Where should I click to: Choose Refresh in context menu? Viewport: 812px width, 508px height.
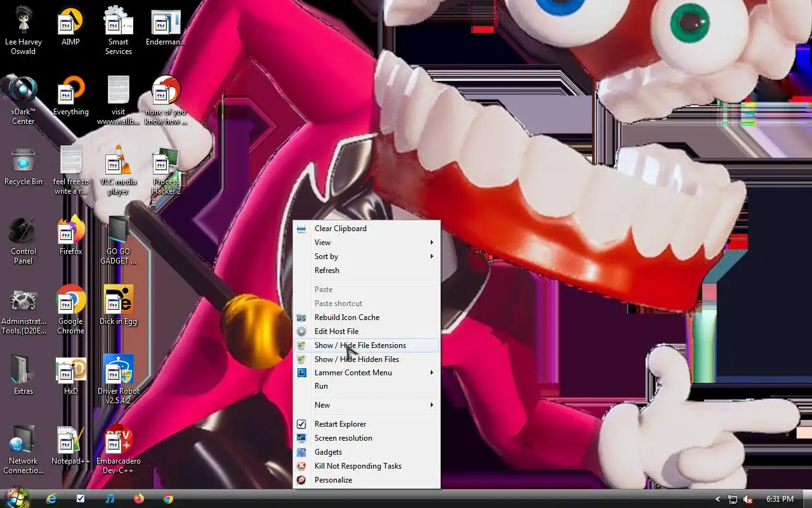367,271
